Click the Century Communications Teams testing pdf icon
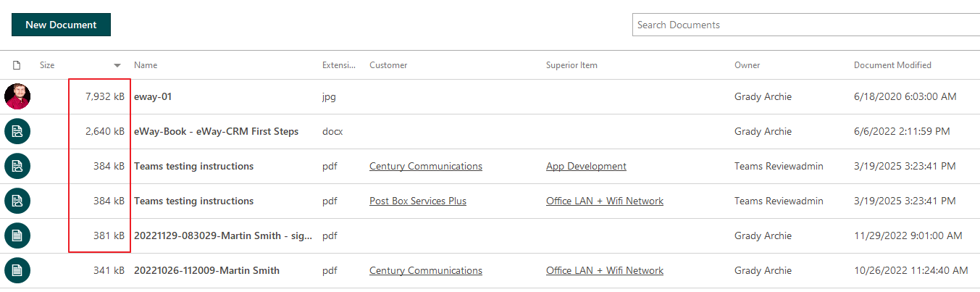 (x=17, y=166)
